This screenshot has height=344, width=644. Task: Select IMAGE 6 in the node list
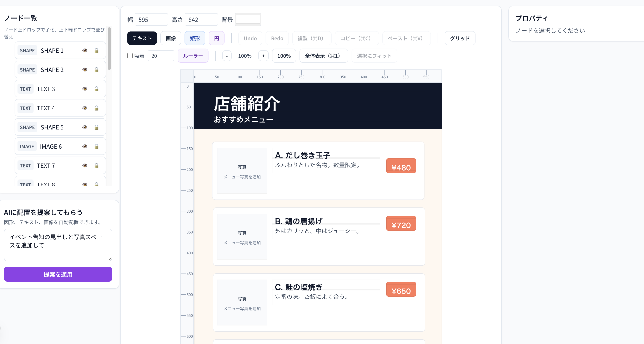click(x=51, y=146)
